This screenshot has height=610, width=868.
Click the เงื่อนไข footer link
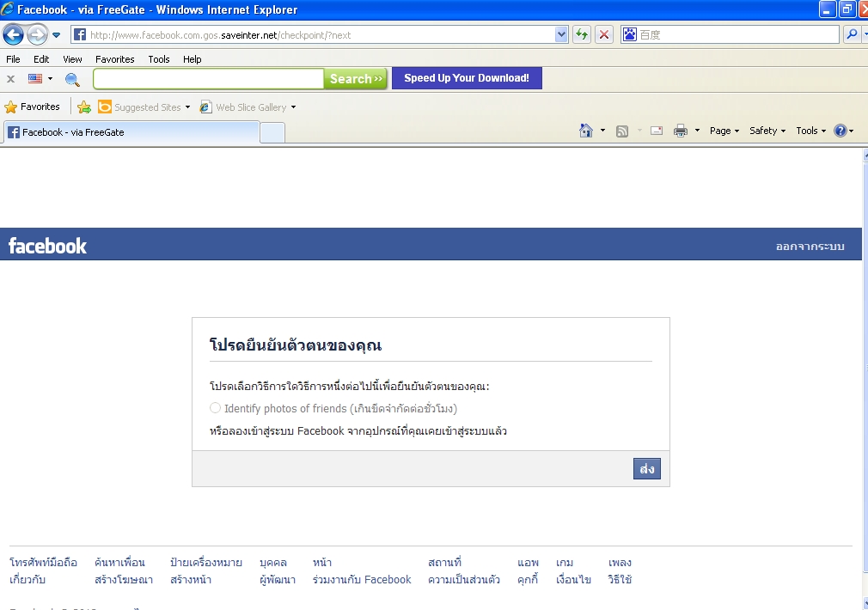point(573,580)
